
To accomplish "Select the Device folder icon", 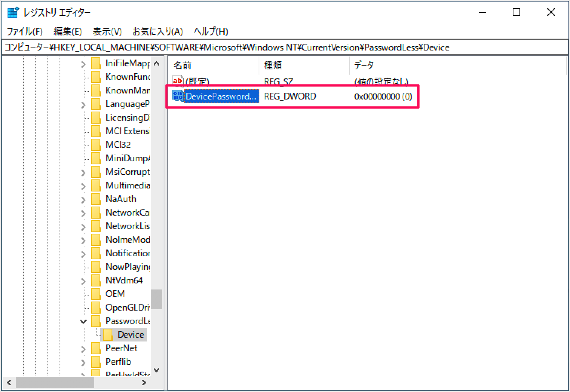I will tap(109, 334).
